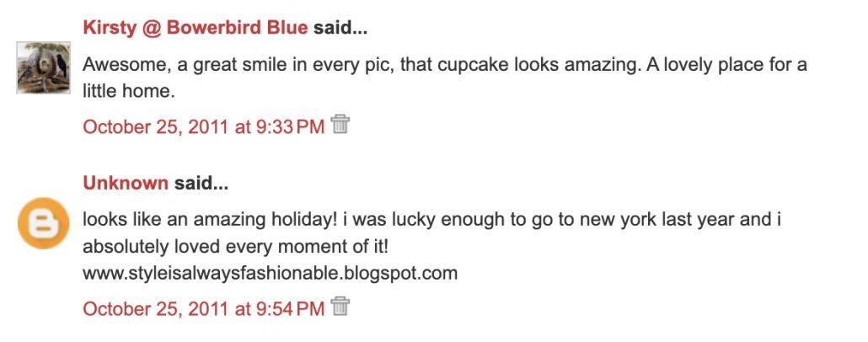The width and height of the screenshot is (868, 342).
Task: Open the Kirsty @ Bowerbird Blue profile link
Action: 196,28
